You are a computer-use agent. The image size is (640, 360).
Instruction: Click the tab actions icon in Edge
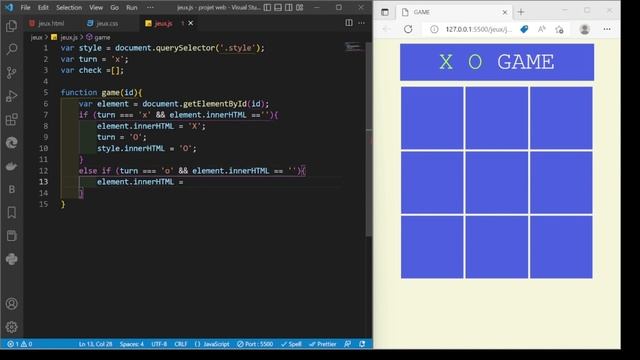(385, 12)
